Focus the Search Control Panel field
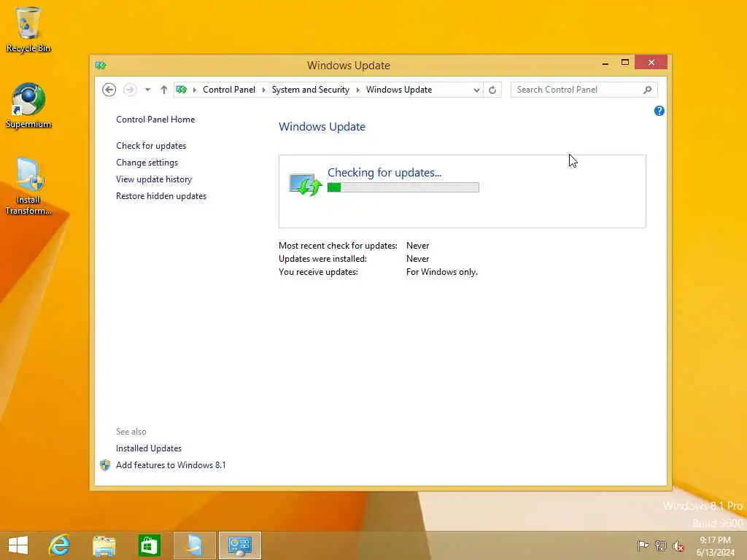Image resolution: width=747 pixels, height=560 pixels. (x=578, y=90)
